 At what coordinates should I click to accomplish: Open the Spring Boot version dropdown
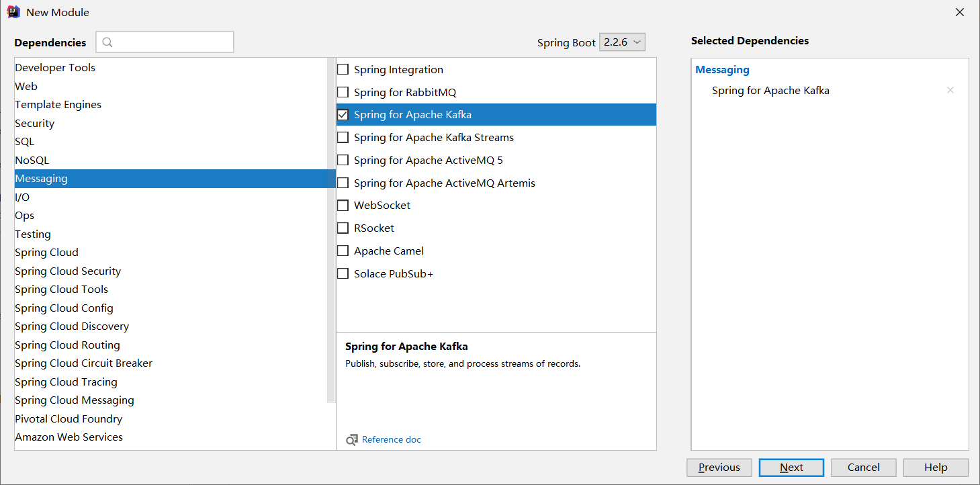pos(622,42)
